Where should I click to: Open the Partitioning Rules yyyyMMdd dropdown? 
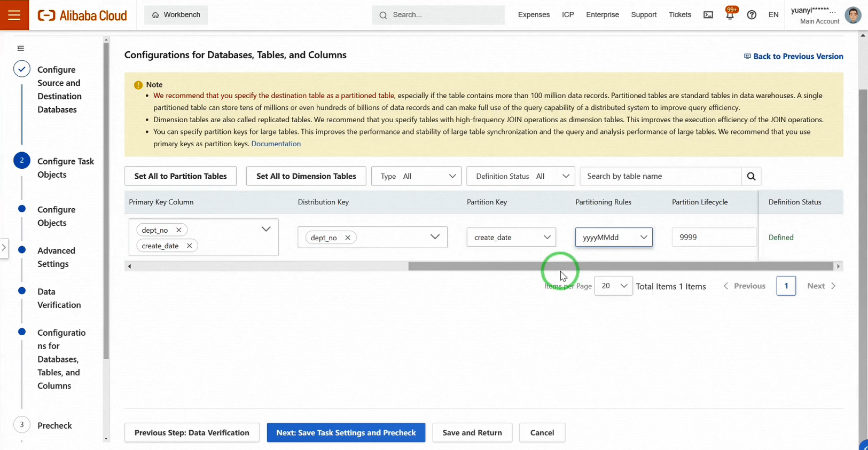(x=614, y=237)
